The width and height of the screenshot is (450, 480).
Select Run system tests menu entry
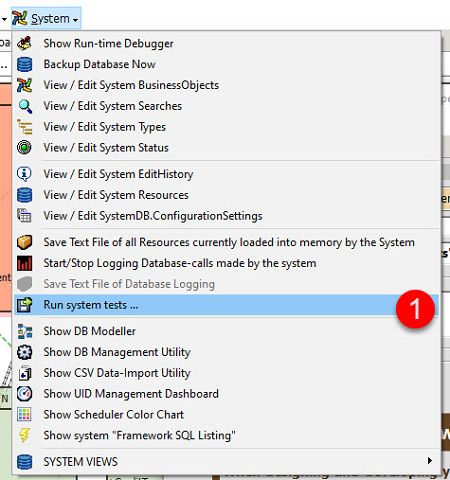[x=226, y=305]
